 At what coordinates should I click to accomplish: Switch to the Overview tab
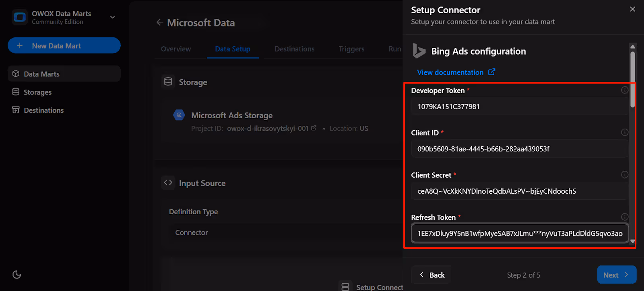[x=176, y=49]
